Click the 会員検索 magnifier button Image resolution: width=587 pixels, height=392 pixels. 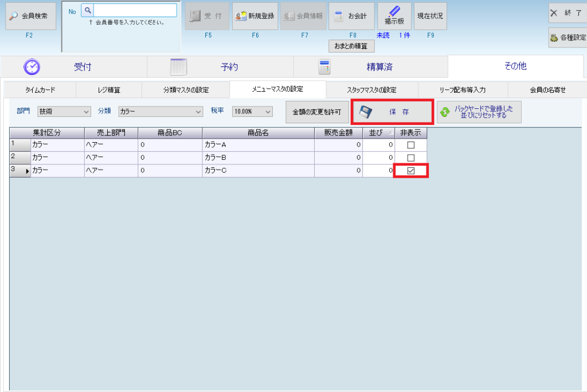pyautogui.click(x=31, y=17)
